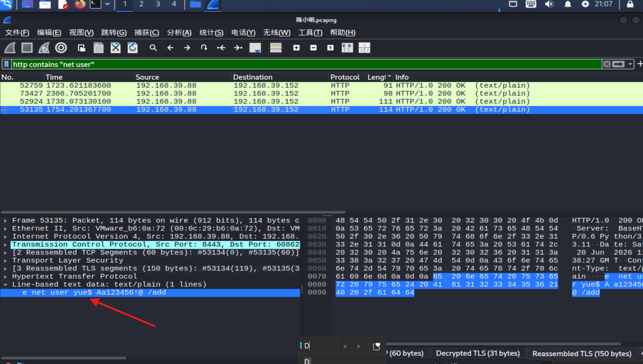Toggle auto-scroll during live capture
The height and width of the screenshot is (364, 643).
pos(255,48)
